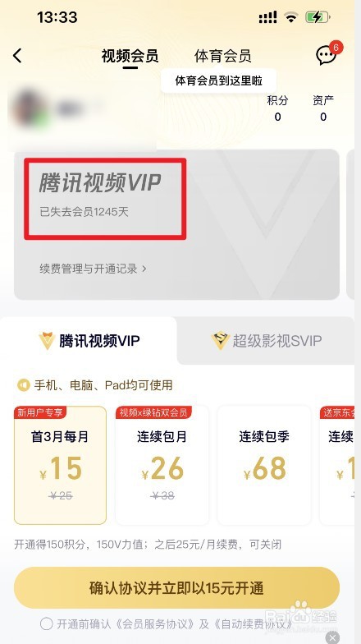Tap the blurred profile avatar
The width and height of the screenshot is (361, 644).
[28, 108]
